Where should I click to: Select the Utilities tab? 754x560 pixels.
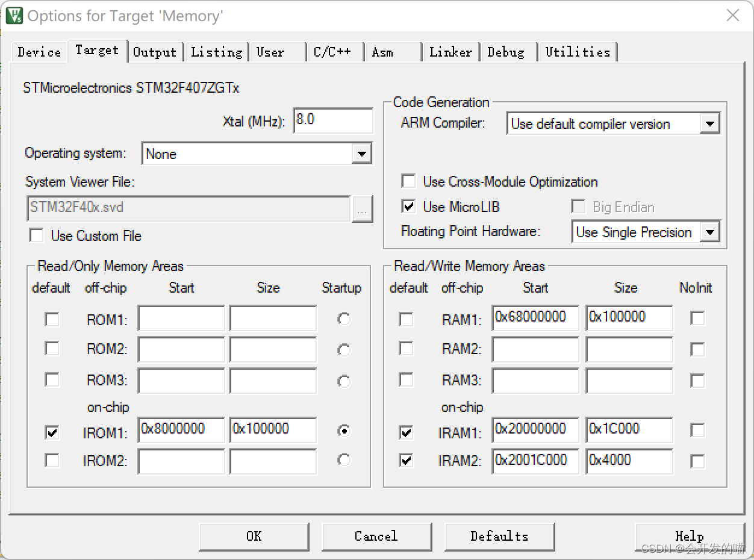click(x=578, y=52)
